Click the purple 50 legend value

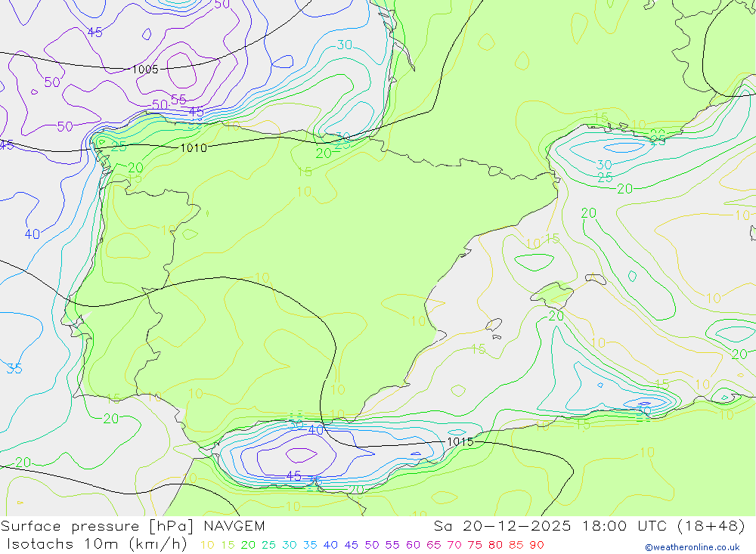coord(372,546)
